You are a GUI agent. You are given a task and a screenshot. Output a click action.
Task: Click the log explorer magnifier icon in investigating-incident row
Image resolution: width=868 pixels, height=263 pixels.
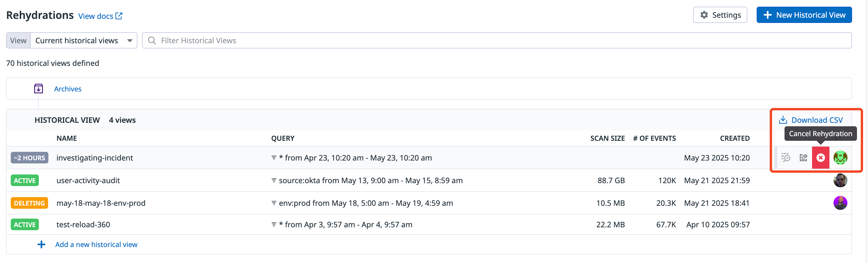(786, 157)
